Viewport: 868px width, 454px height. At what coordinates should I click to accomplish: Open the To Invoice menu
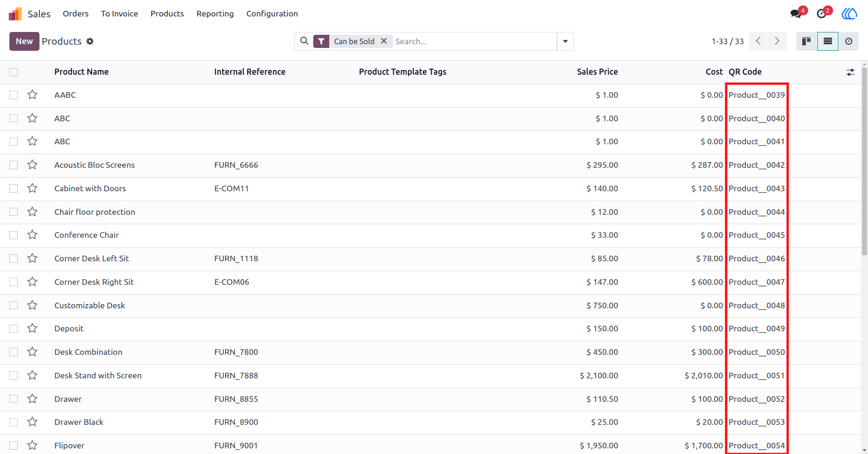[x=119, y=14]
